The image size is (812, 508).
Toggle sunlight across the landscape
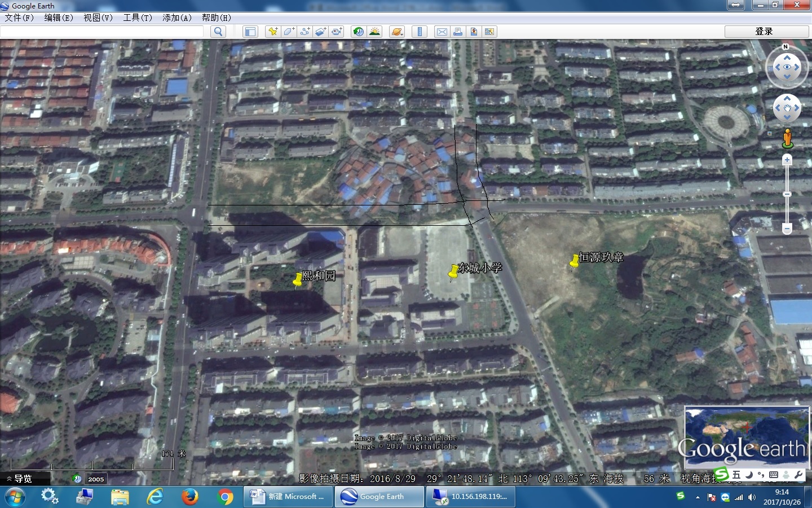(x=374, y=32)
